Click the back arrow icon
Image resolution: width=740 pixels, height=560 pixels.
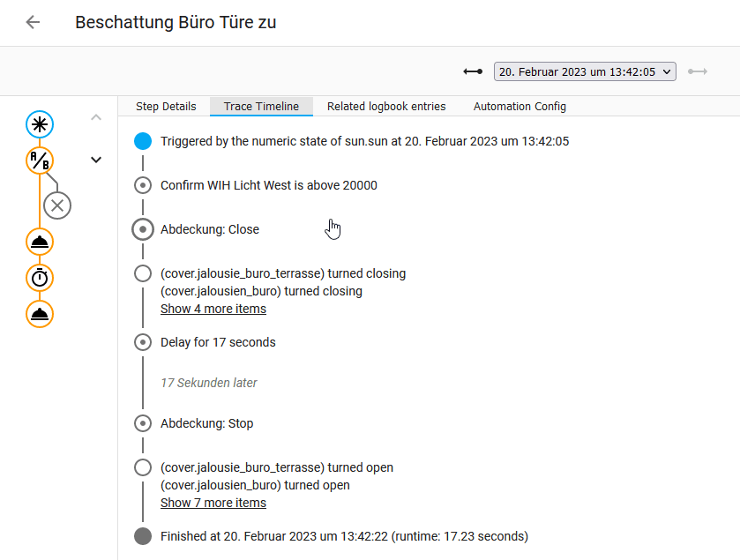34,23
